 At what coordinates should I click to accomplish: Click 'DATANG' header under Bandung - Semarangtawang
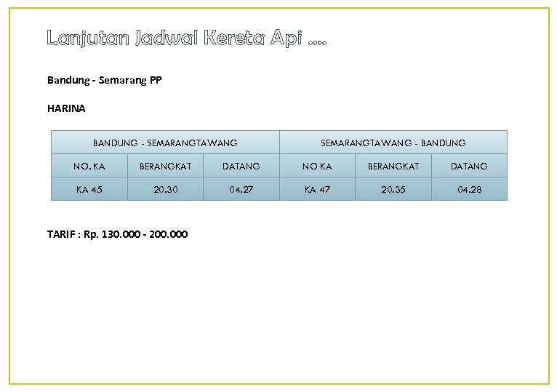pos(241,166)
